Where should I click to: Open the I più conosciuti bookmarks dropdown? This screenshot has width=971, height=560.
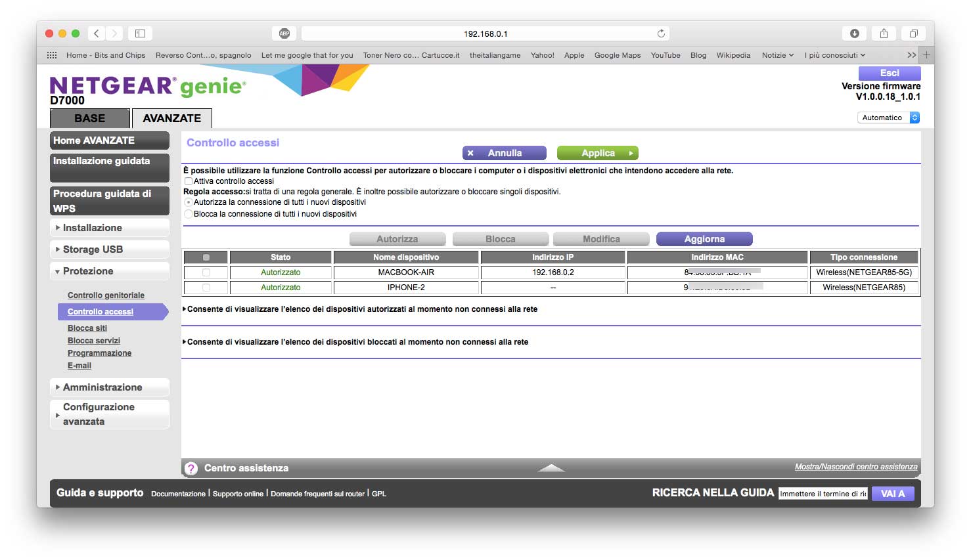tap(835, 55)
